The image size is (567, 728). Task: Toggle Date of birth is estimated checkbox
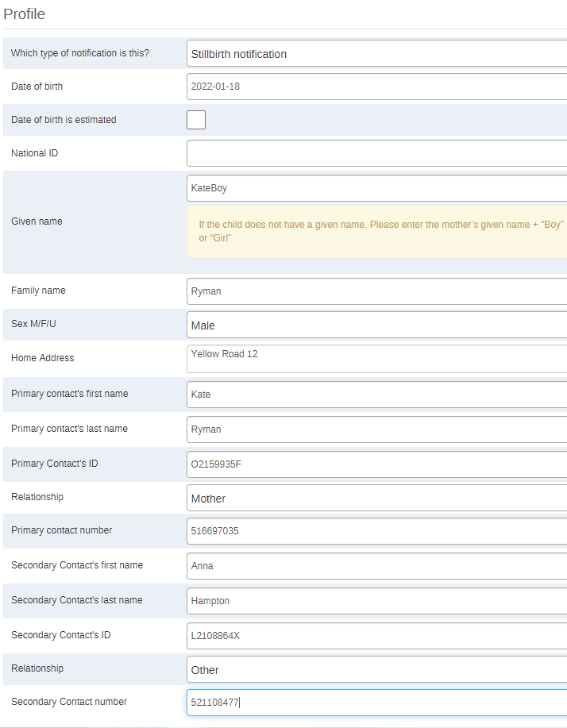(196, 120)
